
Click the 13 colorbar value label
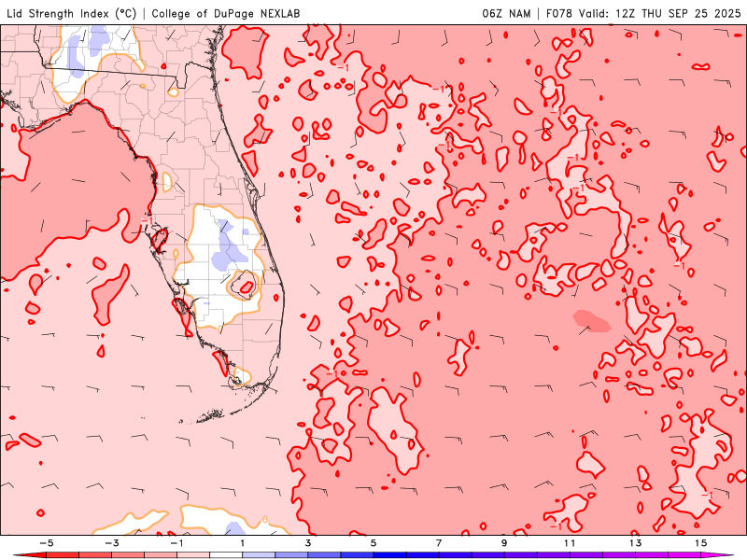point(636,543)
